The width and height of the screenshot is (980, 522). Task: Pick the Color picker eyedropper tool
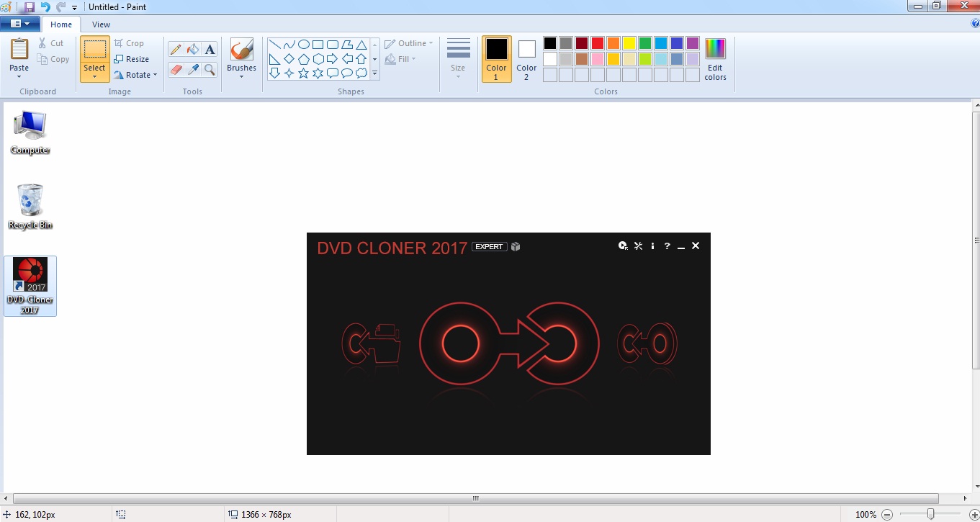click(x=192, y=69)
